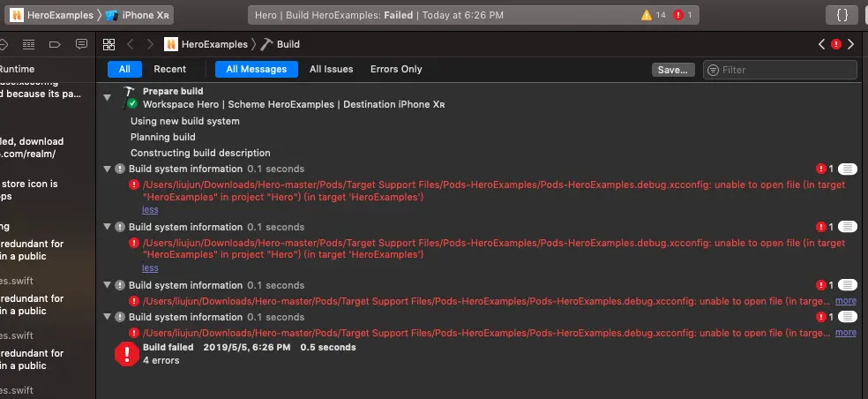This screenshot has width=868, height=399.
Task: Click the Save... button
Action: click(x=673, y=70)
